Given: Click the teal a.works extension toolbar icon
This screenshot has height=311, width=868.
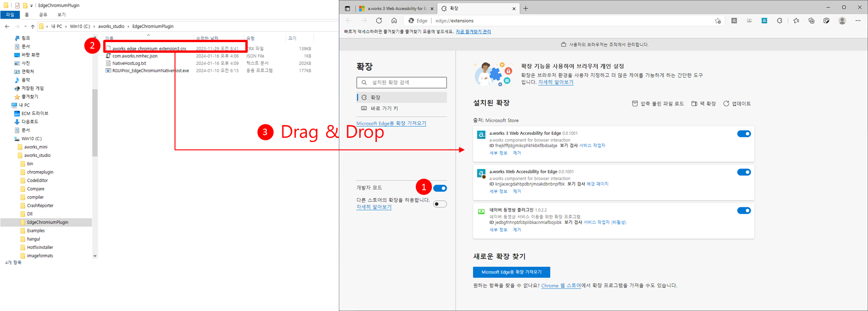Looking at the screenshot, I should click(x=764, y=21).
